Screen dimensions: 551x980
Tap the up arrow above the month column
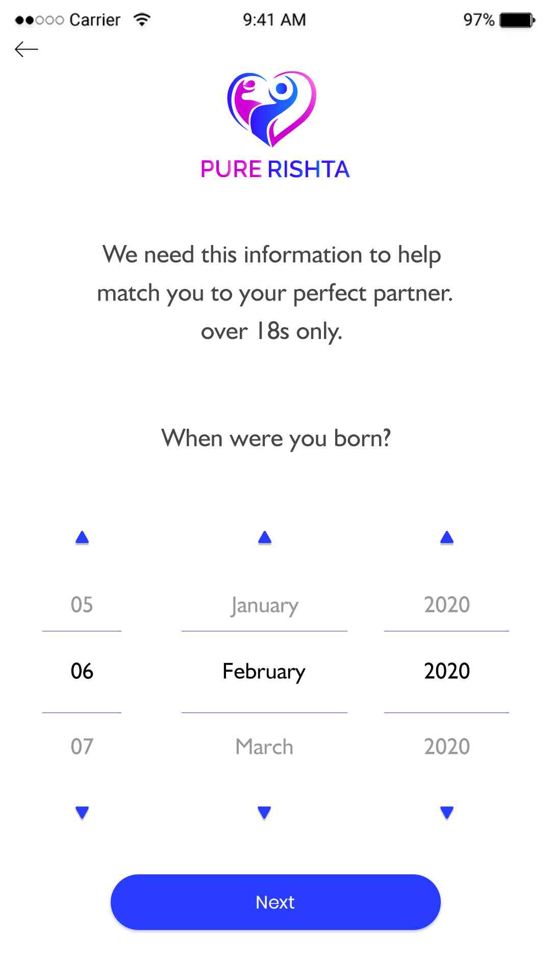(264, 537)
